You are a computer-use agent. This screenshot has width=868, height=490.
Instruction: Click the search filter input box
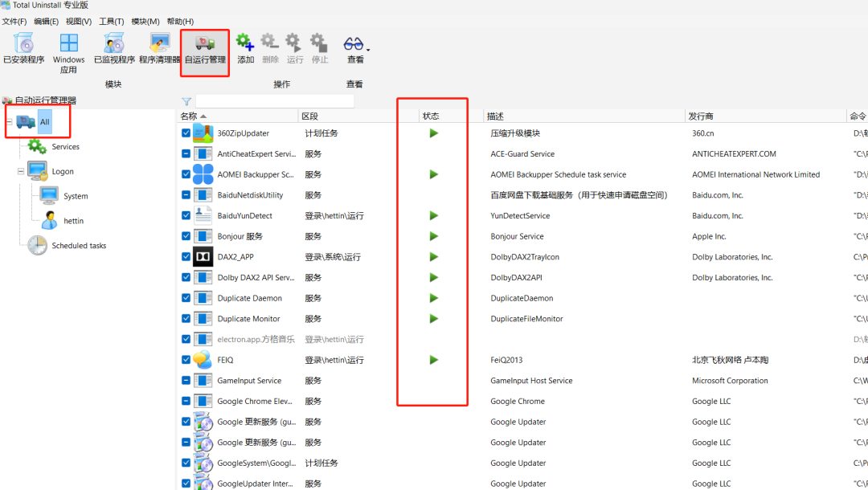pyautogui.click(x=275, y=101)
